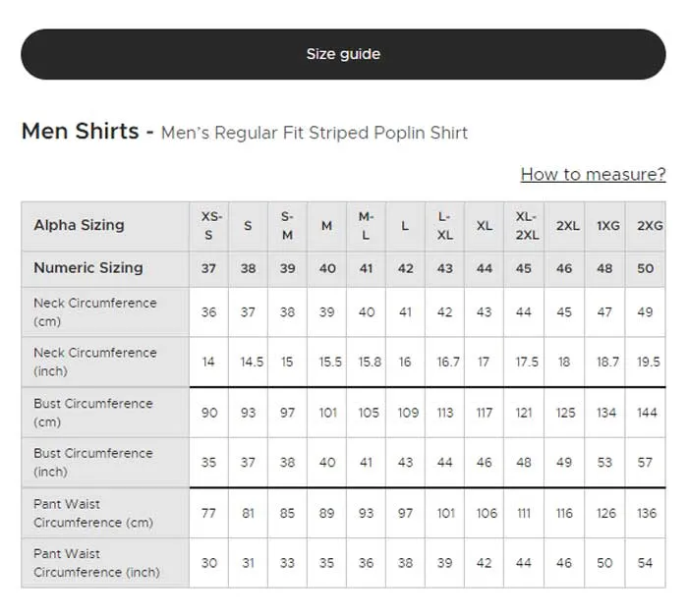Click the Neck Circumference (inch) row label
The image size is (688, 616).
point(95,362)
